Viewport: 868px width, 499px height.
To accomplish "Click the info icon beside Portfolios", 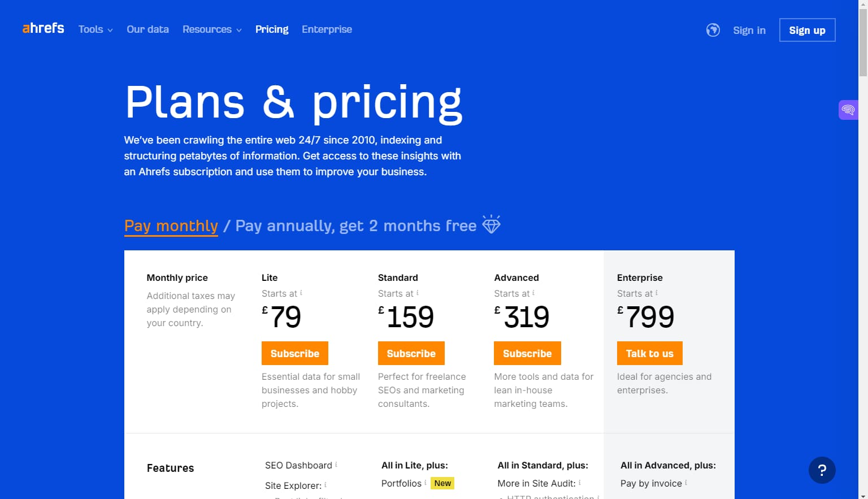I will click(x=425, y=483).
